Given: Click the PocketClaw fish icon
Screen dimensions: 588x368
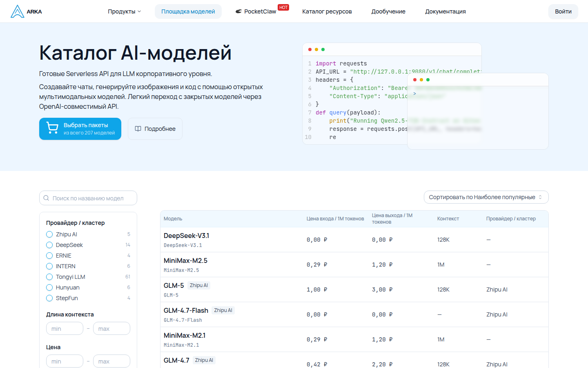Looking at the screenshot, I should tap(238, 11).
